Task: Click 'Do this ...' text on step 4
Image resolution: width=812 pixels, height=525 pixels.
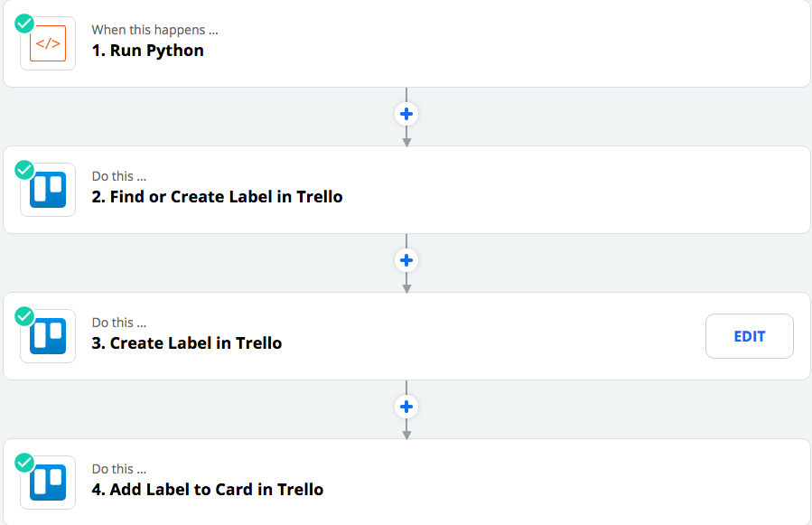Action: coord(119,469)
